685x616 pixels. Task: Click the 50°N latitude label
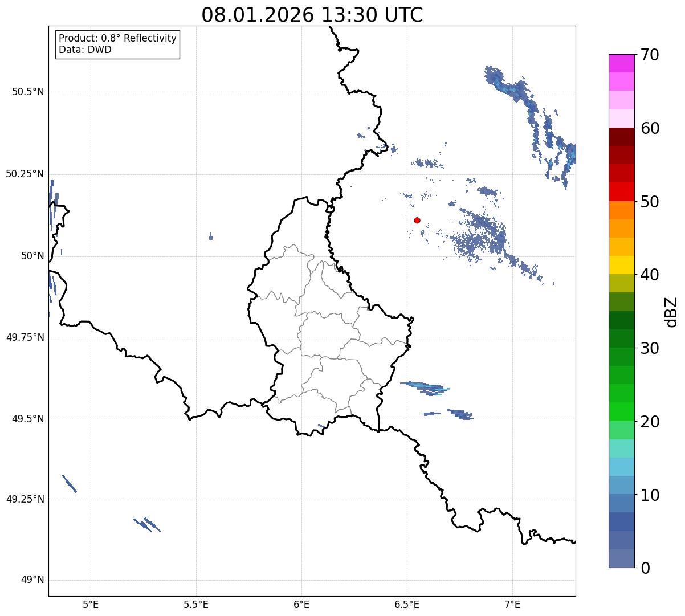[32, 256]
